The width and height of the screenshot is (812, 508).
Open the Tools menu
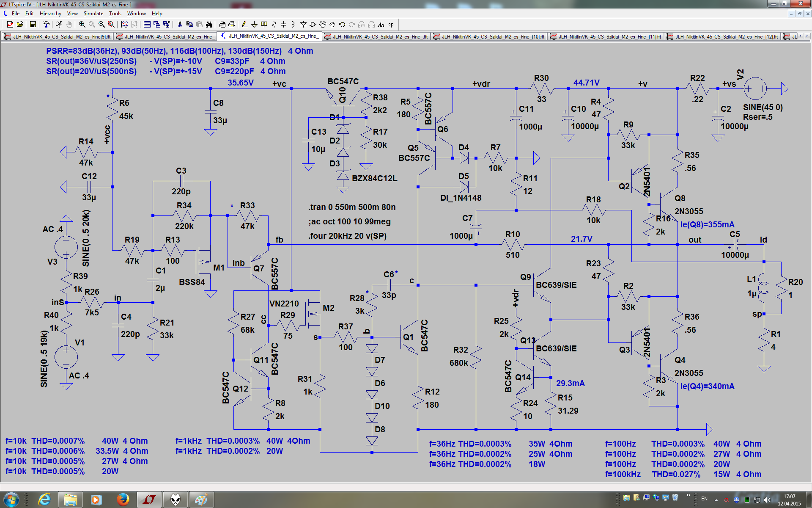tap(115, 14)
